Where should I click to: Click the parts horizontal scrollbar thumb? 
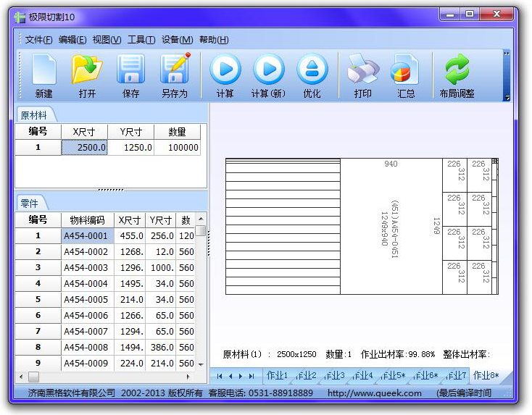point(33,377)
